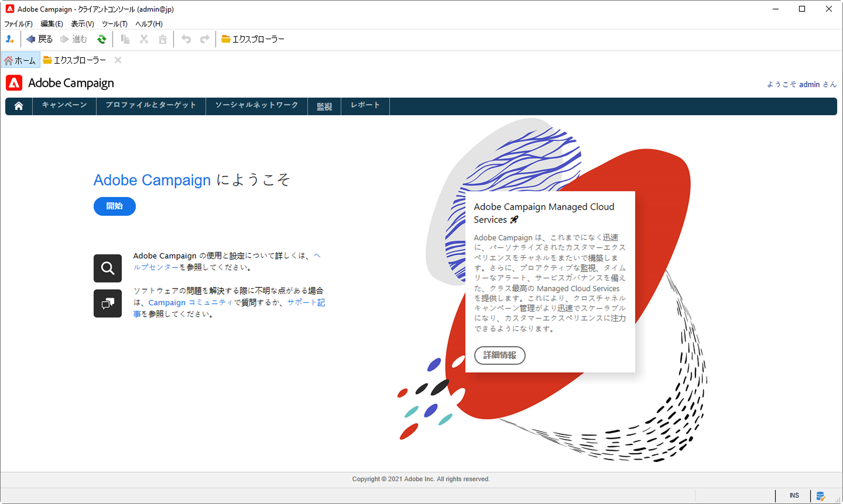Click the 戻る back arrow button
The width and height of the screenshot is (843, 504).
[39, 39]
